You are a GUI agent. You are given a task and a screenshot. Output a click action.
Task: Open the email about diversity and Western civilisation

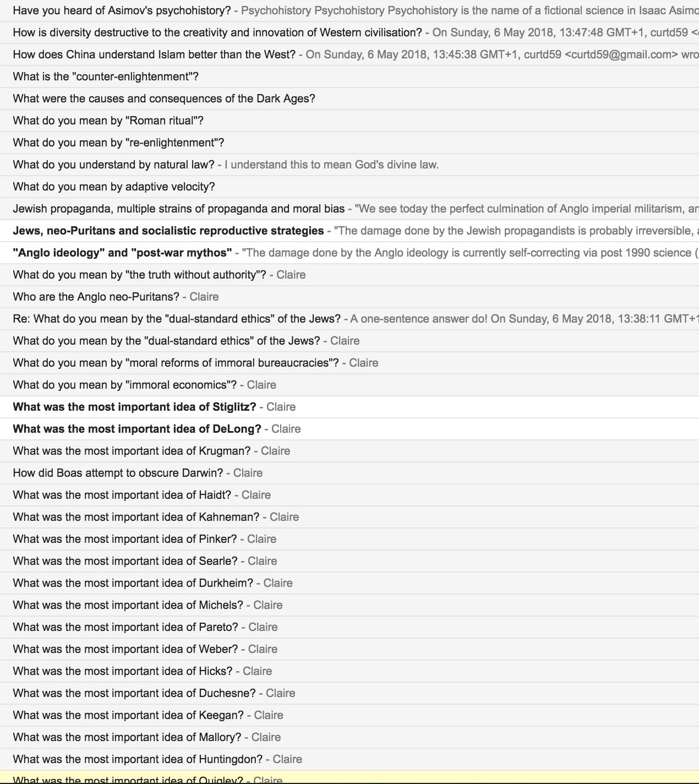tap(217, 32)
